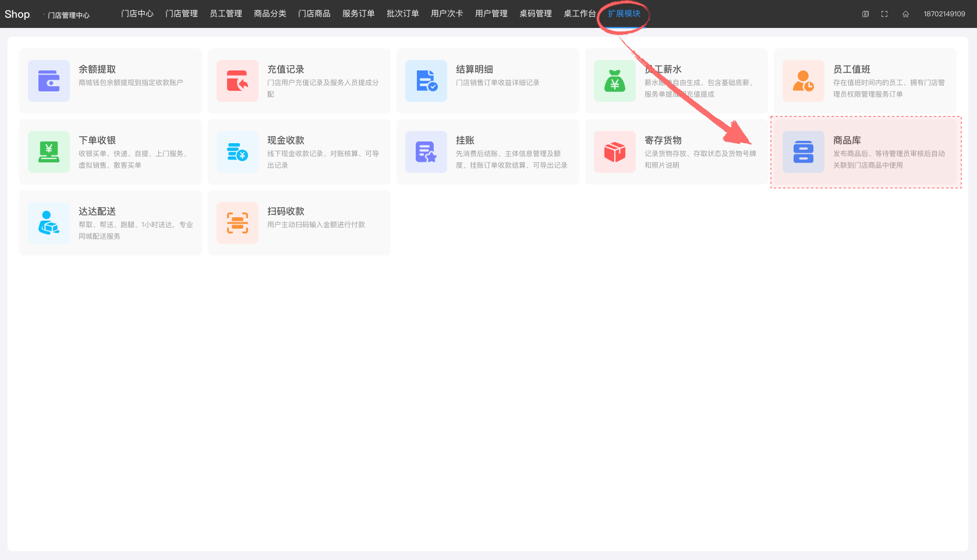Open the 寄存货物 red box icon

[x=615, y=152]
